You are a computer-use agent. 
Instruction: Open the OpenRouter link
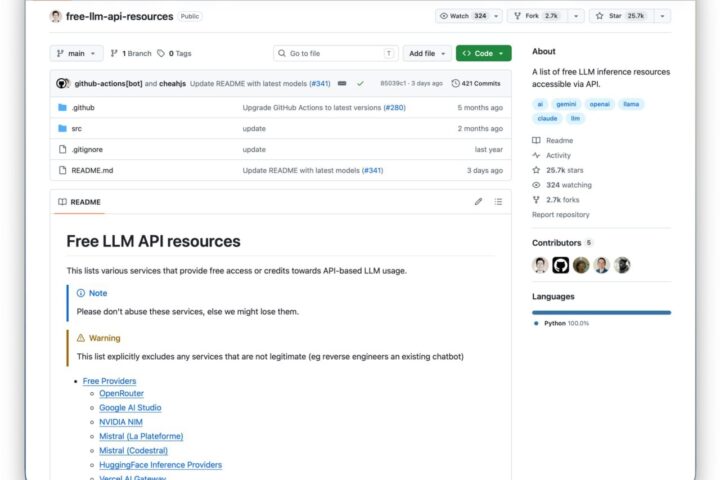coord(121,394)
